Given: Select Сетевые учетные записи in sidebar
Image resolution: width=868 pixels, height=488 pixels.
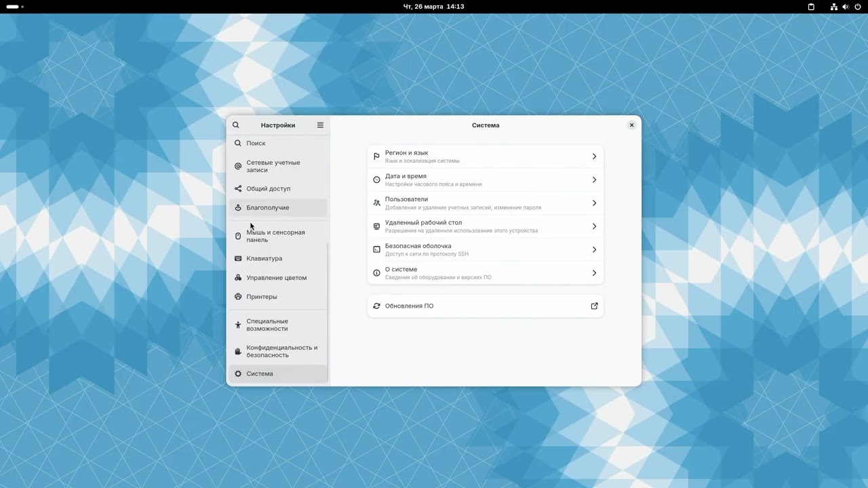Looking at the screenshot, I should pos(278,166).
